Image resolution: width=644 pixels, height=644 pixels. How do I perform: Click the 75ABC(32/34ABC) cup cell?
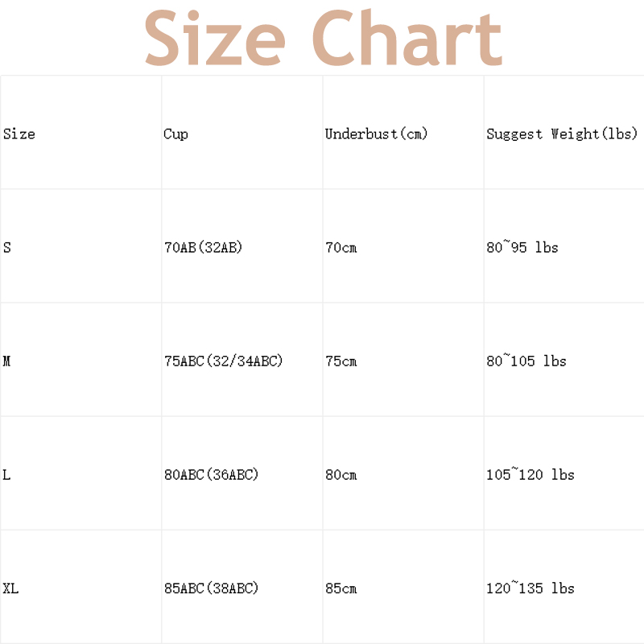coord(242,360)
